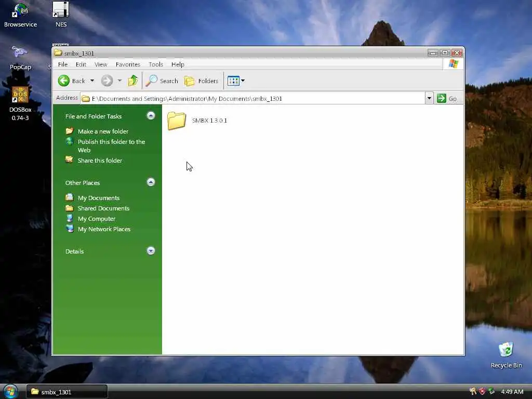Screen dimensions: 532x399
Task: Click the smbx_1301 taskbar button
Action: pyautogui.click(x=67, y=392)
